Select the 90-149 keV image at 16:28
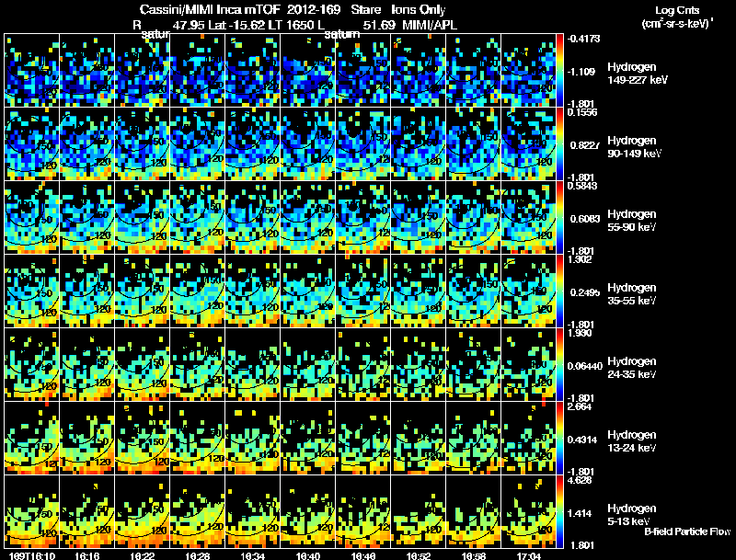The image size is (736, 560). (197, 143)
